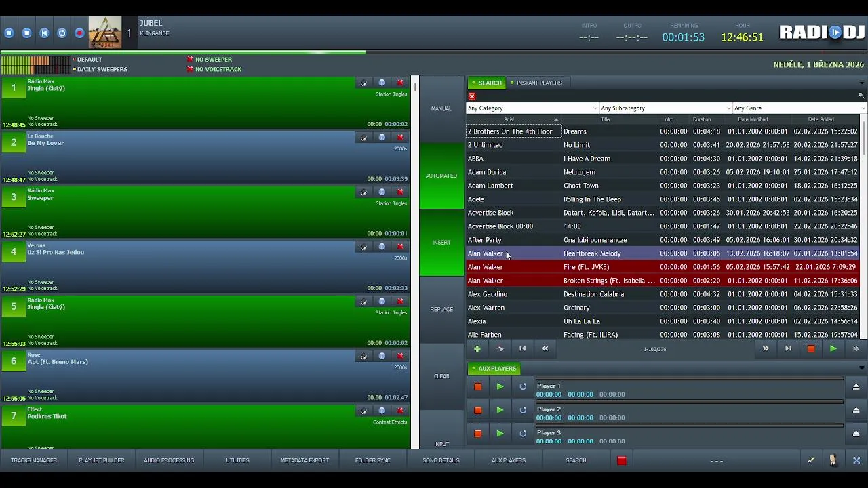The height and width of the screenshot is (488, 868).
Task: Select ABBA I Have A Dream row
Action: click(663, 159)
